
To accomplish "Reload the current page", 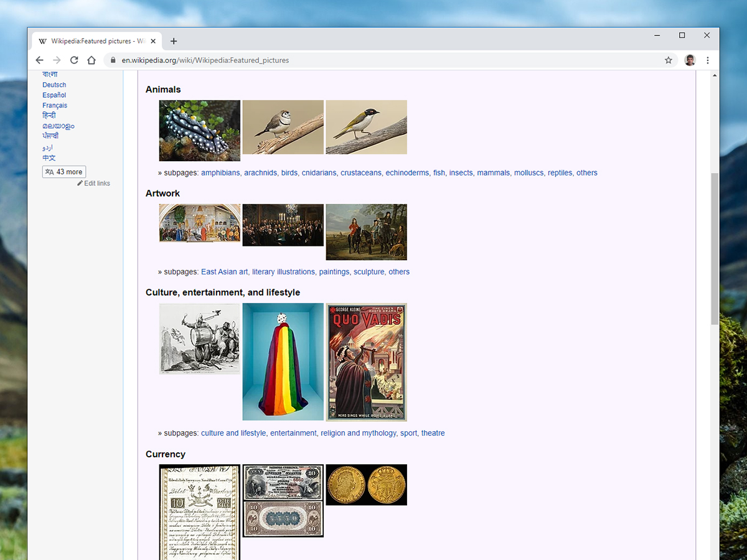I will [x=73, y=60].
